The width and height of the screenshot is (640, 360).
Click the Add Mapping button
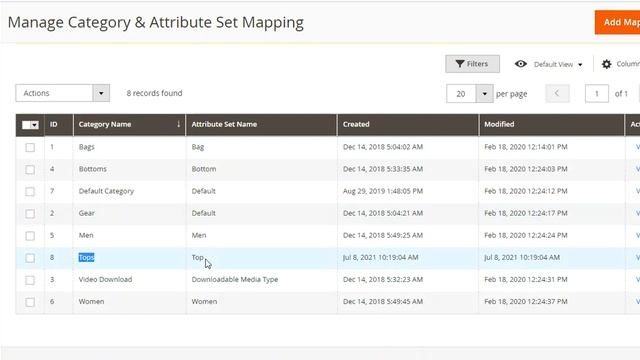pos(617,22)
